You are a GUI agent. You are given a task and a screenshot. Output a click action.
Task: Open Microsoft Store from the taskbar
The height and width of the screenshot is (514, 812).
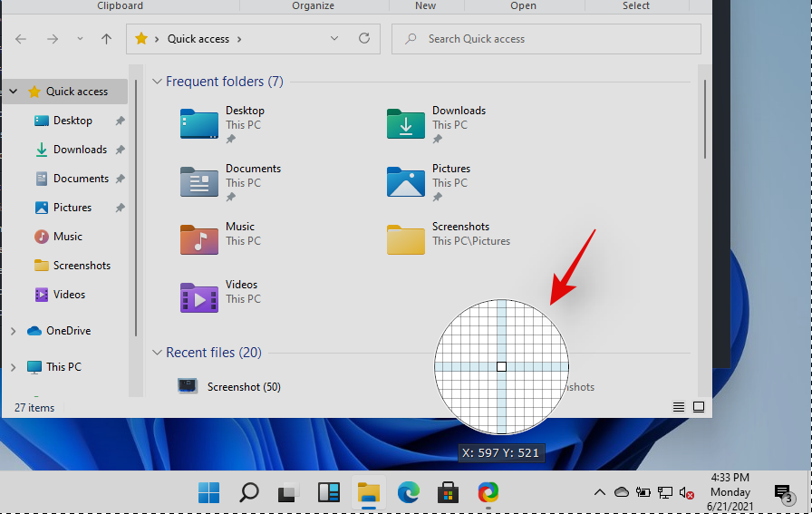pyautogui.click(x=448, y=492)
